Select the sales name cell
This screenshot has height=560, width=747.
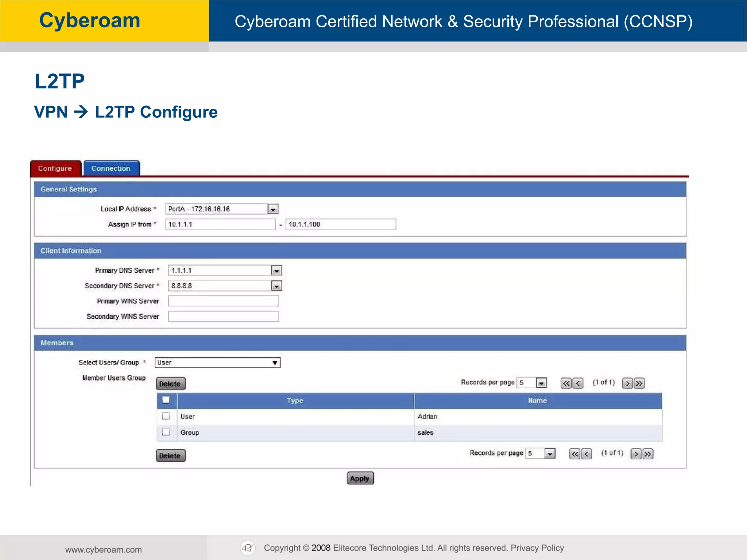[538, 433]
